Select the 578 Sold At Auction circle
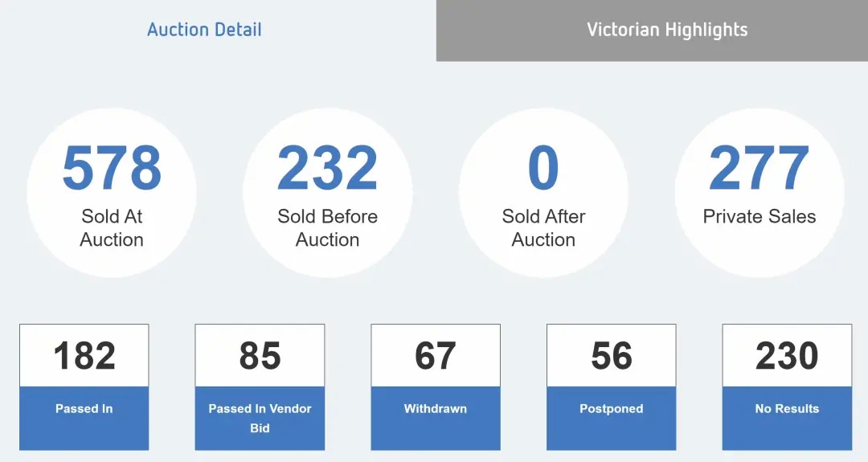Screen dimensions: 868x462 (112, 193)
